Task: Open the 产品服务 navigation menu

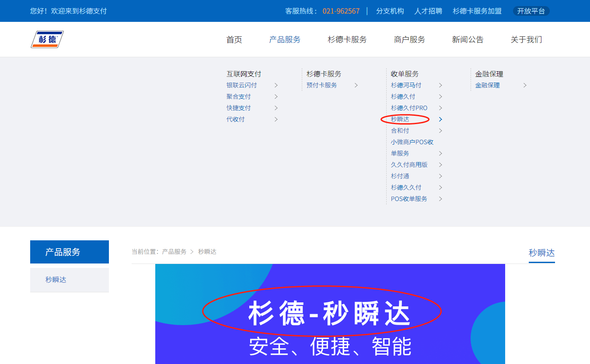Action: [285, 40]
